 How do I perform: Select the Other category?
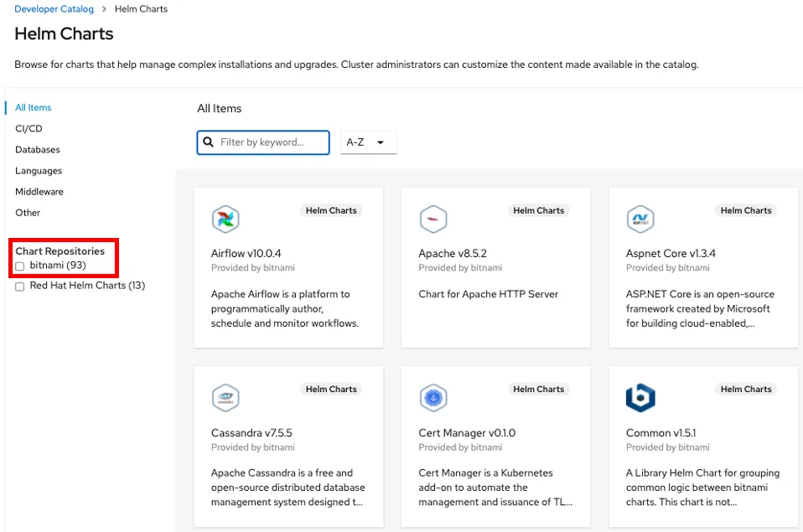tap(28, 213)
